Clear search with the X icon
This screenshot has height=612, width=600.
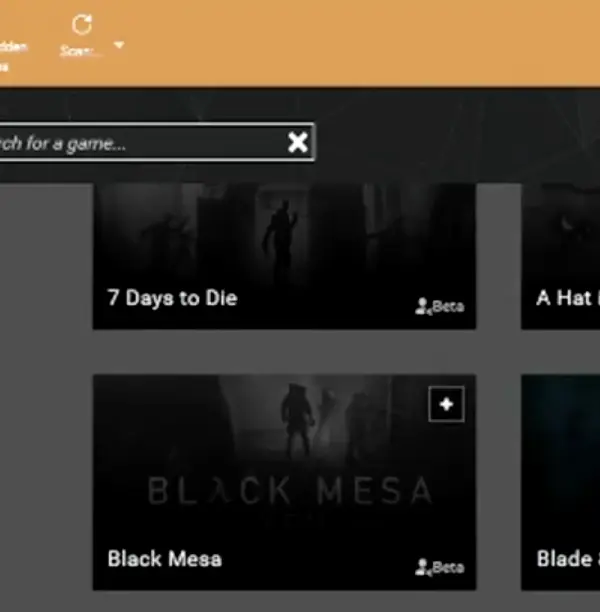point(298,142)
